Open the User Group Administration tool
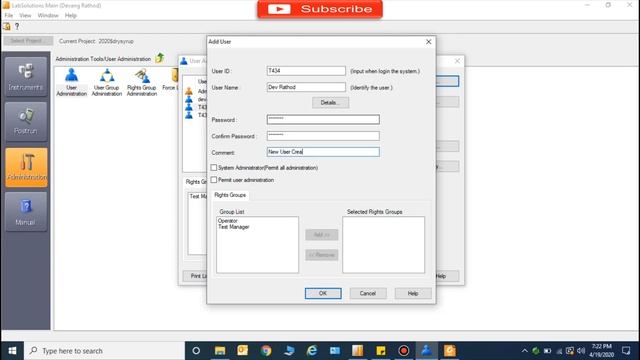The height and width of the screenshot is (360, 640). 107,82
